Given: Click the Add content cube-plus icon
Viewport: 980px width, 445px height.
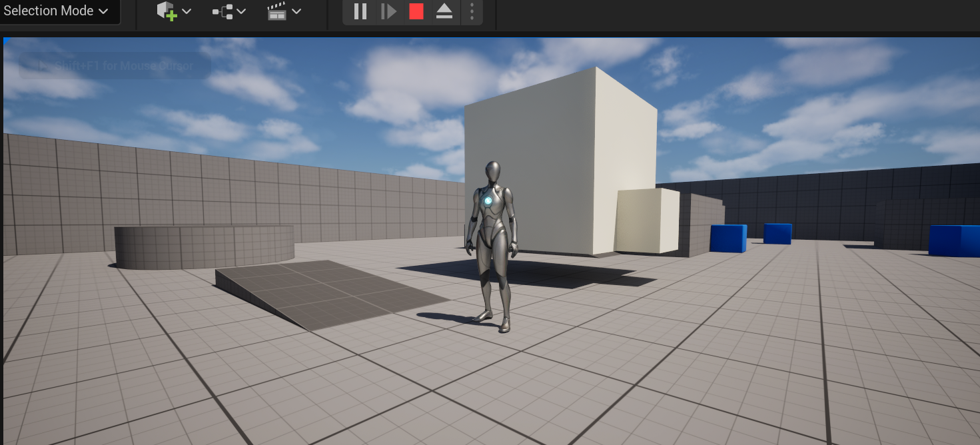Looking at the screenshot, I should coord(167,11).
